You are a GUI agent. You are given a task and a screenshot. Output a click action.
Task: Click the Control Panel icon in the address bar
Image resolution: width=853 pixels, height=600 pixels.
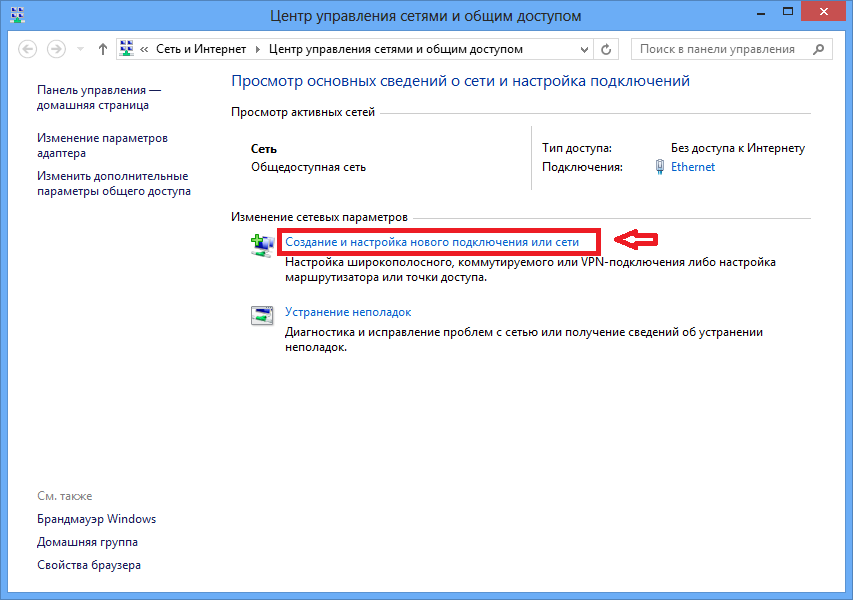127,49
